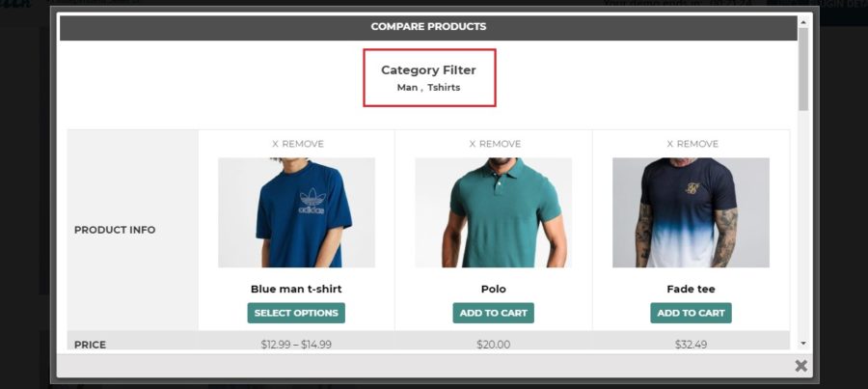Add the Polo to cart

pos(493,313)
